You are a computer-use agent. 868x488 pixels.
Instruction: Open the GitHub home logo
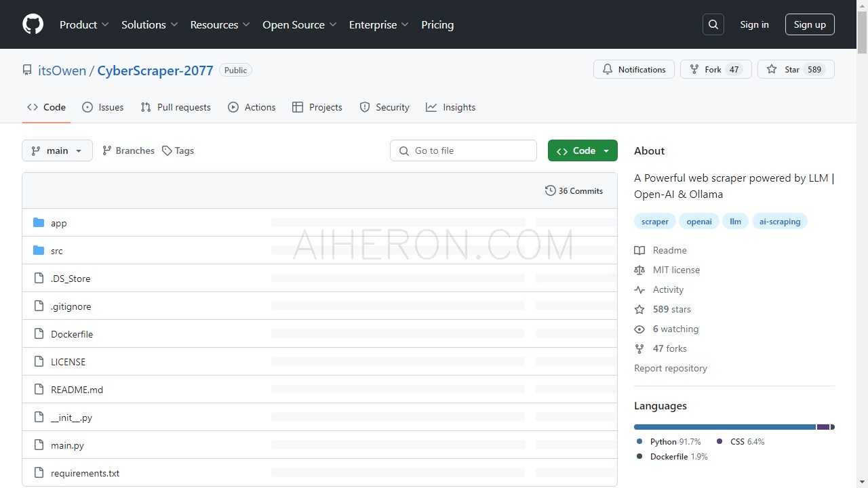[33, 24]
